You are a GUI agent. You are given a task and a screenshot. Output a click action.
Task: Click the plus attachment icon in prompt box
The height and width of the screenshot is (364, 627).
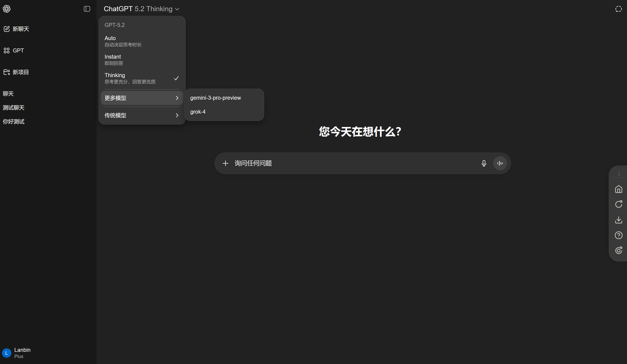click(x=225, y=163)
